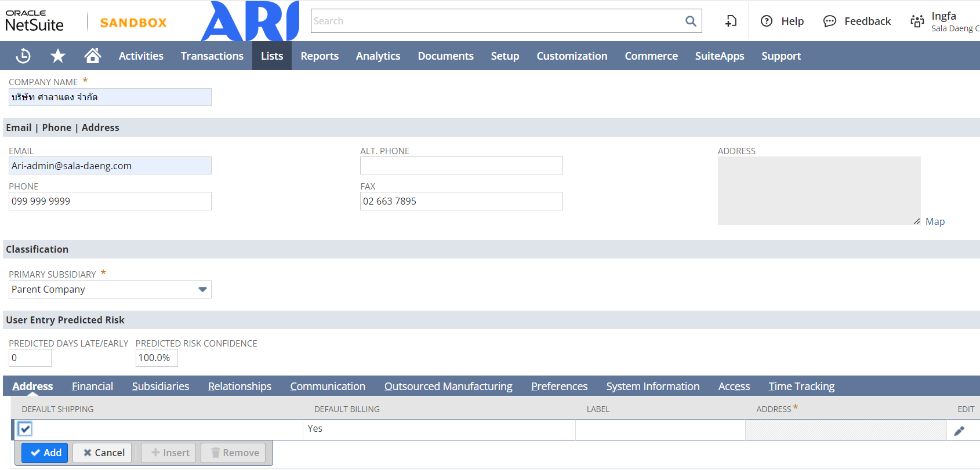Go to Home via house icon

pos(93,55)
